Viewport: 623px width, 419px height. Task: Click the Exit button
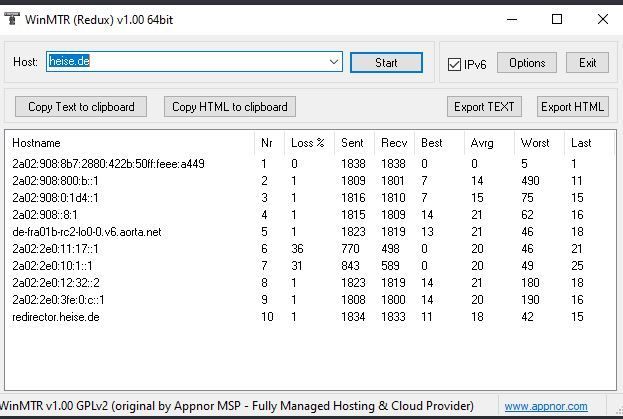click(x=587, y=63)
